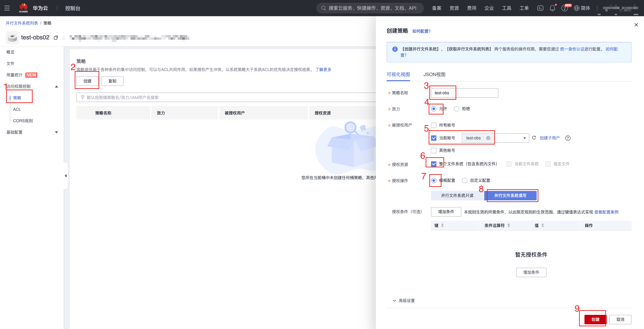
Task: Select 并行文件系统只读 template
Action: [457, 196]
